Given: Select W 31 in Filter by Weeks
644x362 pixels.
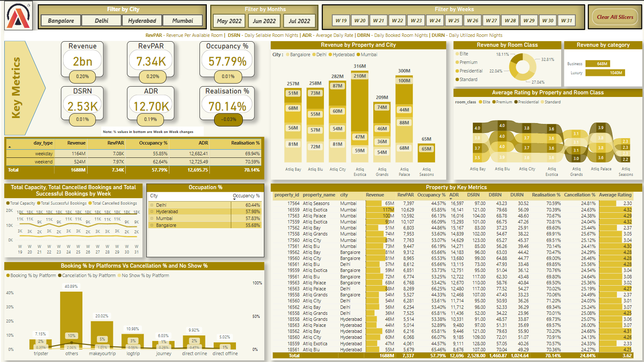Looking at the screenshot, I should click(x=566, y=21).
